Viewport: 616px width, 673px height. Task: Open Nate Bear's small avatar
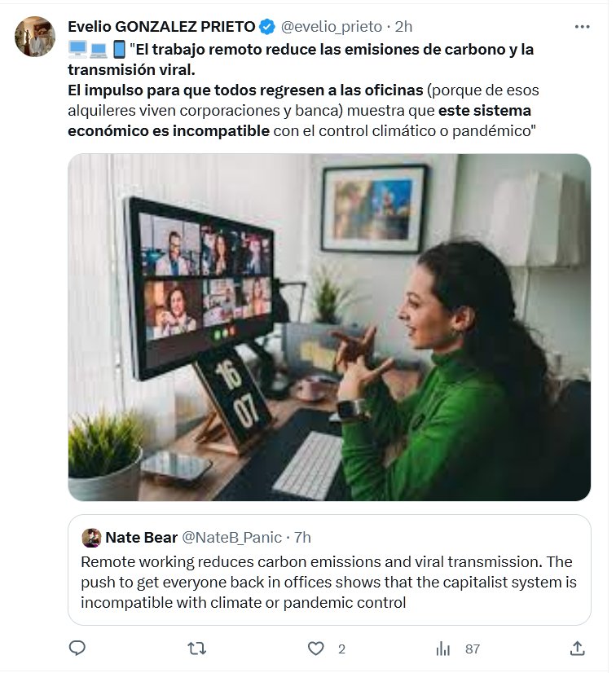tap(91, 538)
